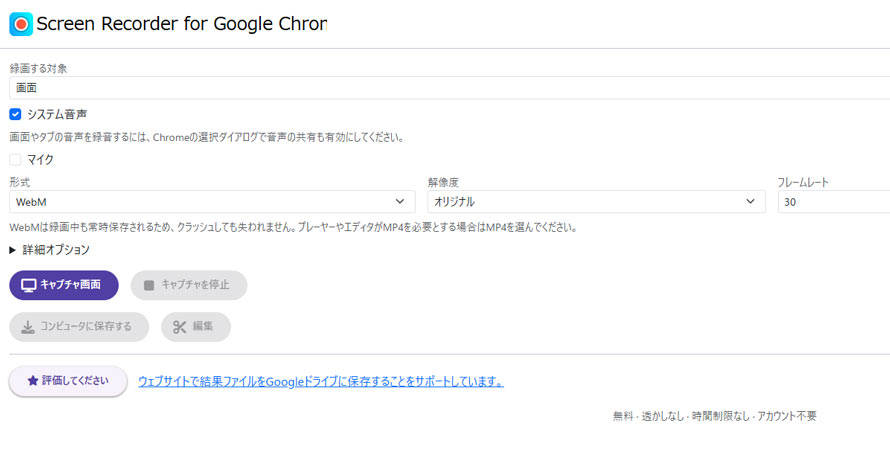This screenshot has width=890, height=468.
Task: Click the コンピュータに保存する download button
Action: (79, 327)
